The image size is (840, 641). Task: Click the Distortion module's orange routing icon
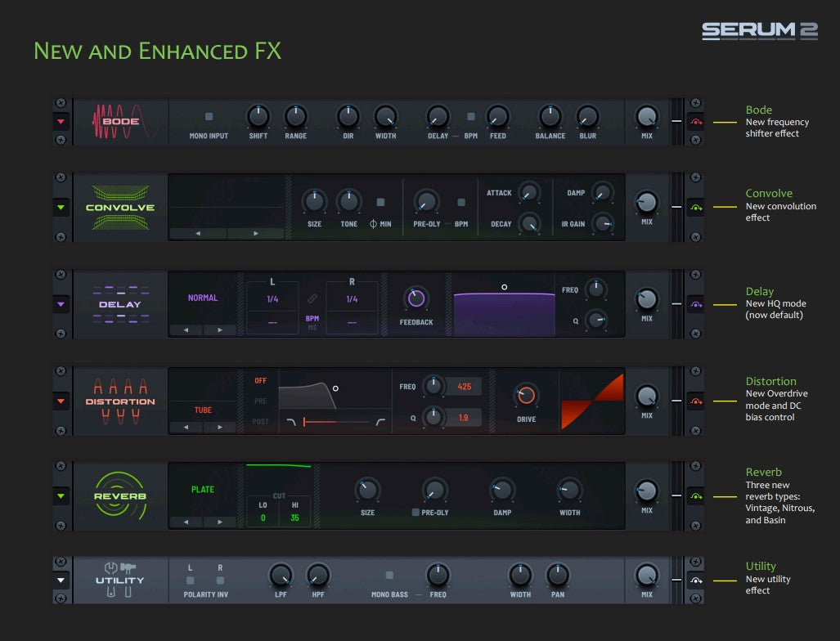click(696, 401)
